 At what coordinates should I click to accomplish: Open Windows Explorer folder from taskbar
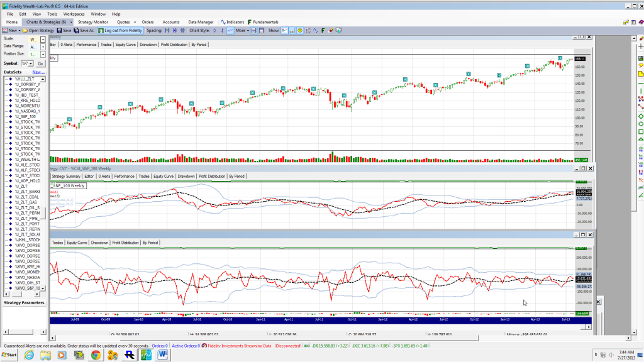click(45, 355)
